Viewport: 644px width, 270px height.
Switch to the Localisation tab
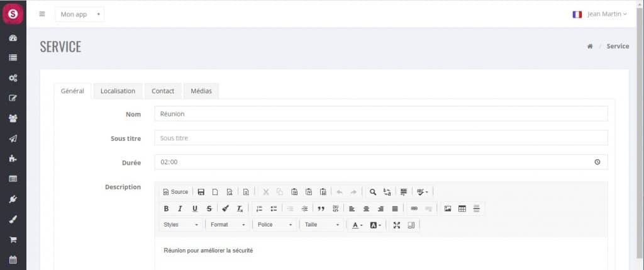[118, 91]
